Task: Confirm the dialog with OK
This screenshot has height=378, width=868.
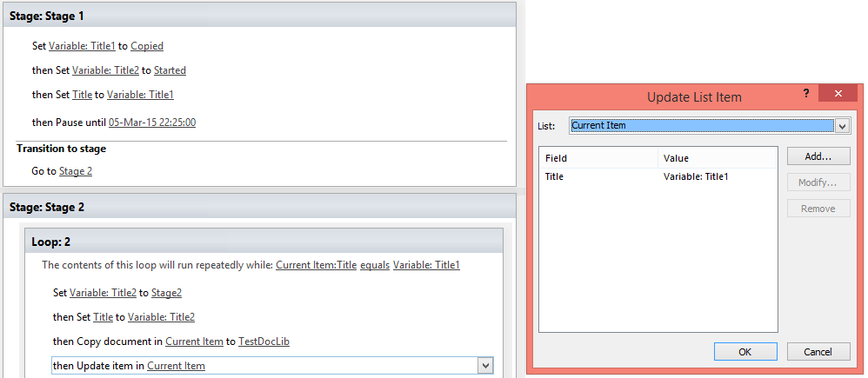Action: point(745,351)
